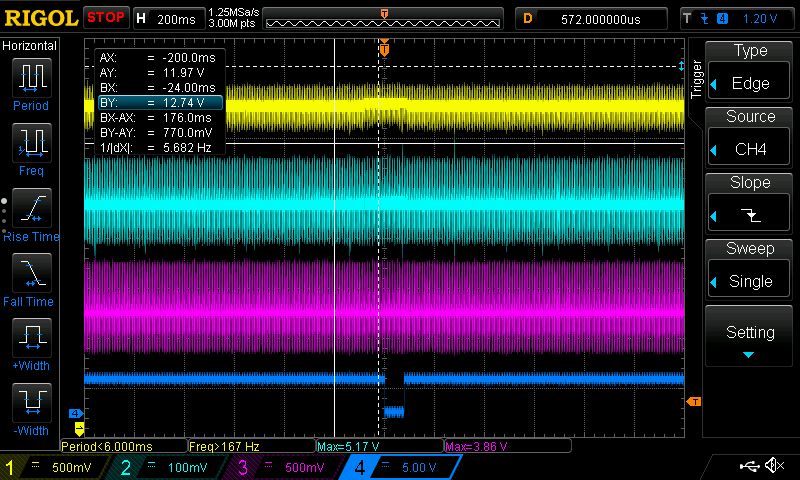The image size is (800, 480).
Task: Expand the trigger Setting submenu
Action: click(749, 336)
